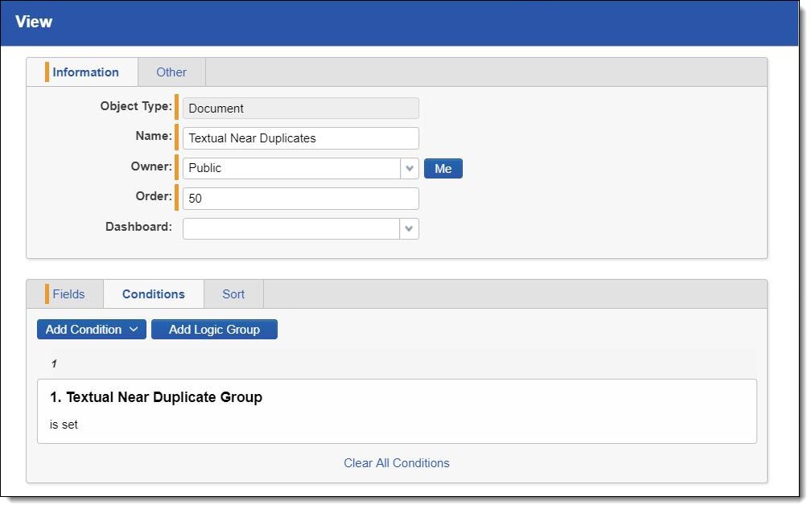Screen dimensions: 812x509
Task: Select the Conditions tab
Action: [154, 294]
